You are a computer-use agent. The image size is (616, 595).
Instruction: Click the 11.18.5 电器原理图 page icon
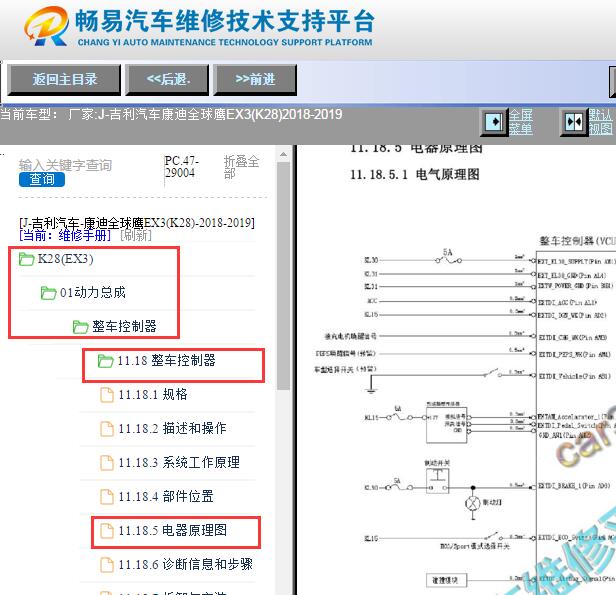[106, 531]
